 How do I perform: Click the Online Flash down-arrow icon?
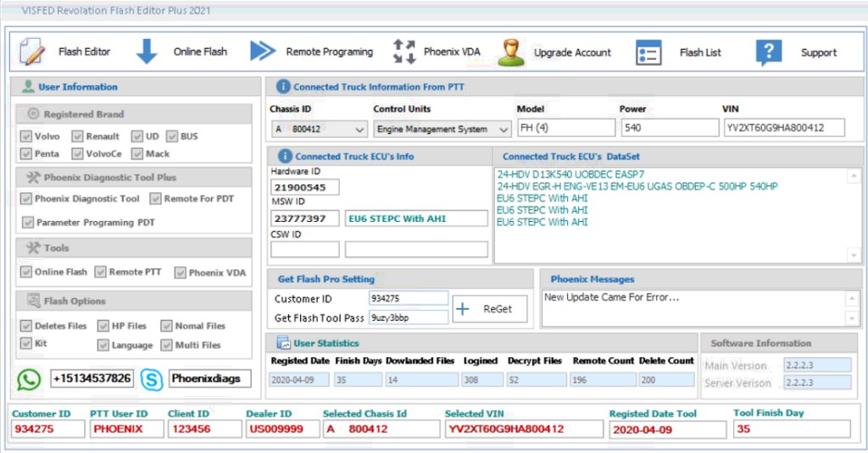coord(147,52)
